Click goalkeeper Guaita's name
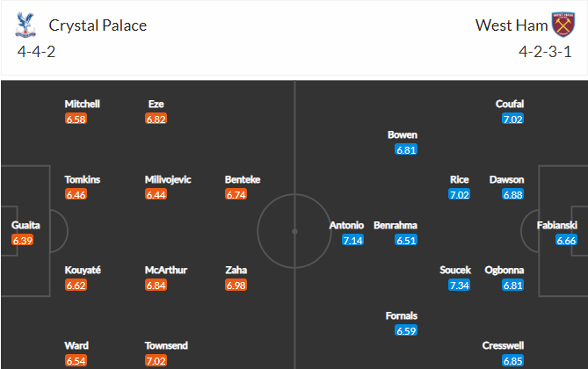The image size is (588, 369). [25, 226]
